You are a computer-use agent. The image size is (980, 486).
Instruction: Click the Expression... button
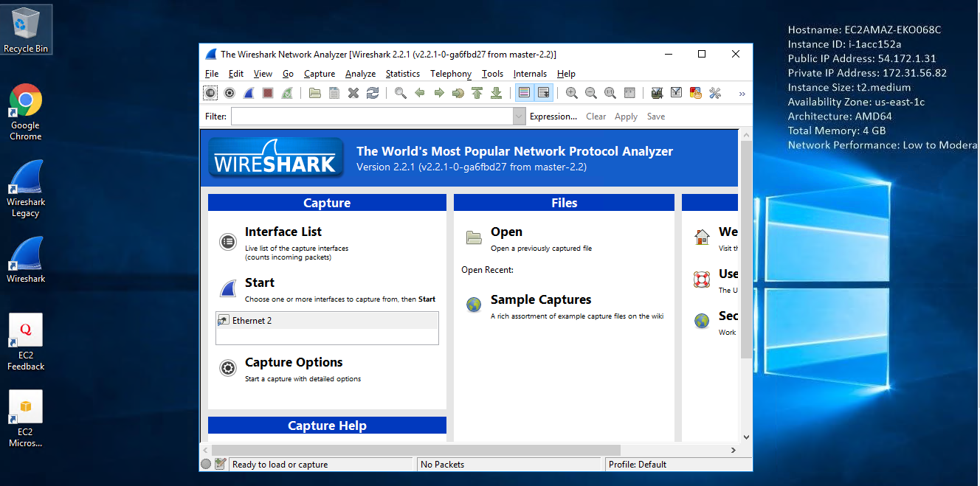(553, 117)
